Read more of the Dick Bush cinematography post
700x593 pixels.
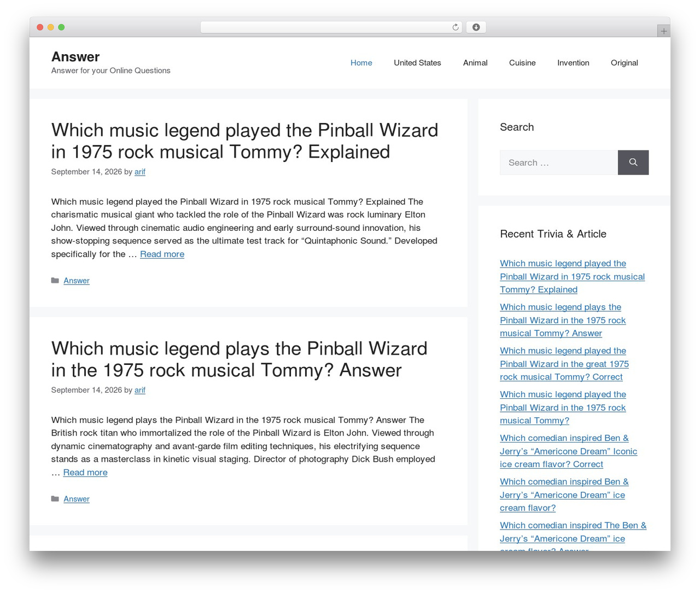point(85,472)
